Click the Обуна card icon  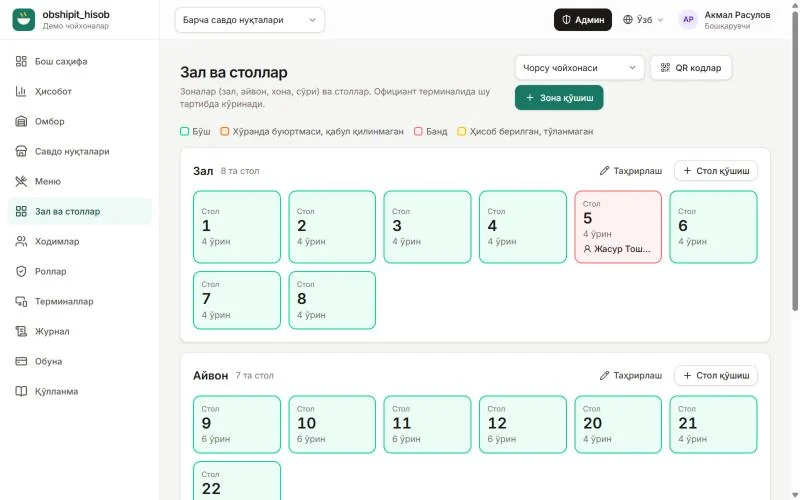pos(21,361)
